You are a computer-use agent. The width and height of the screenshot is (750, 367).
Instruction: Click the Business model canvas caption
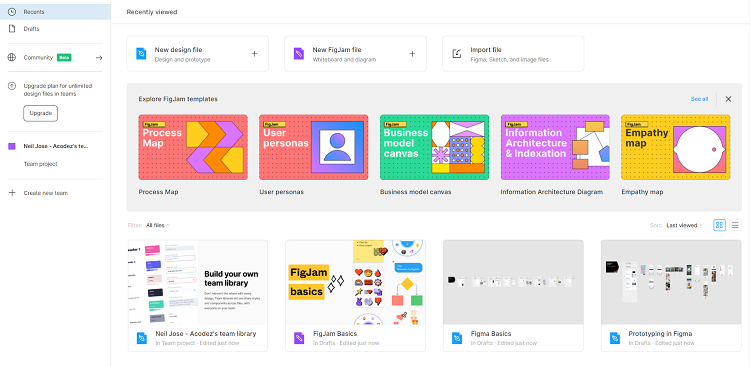tap(416, 192)
